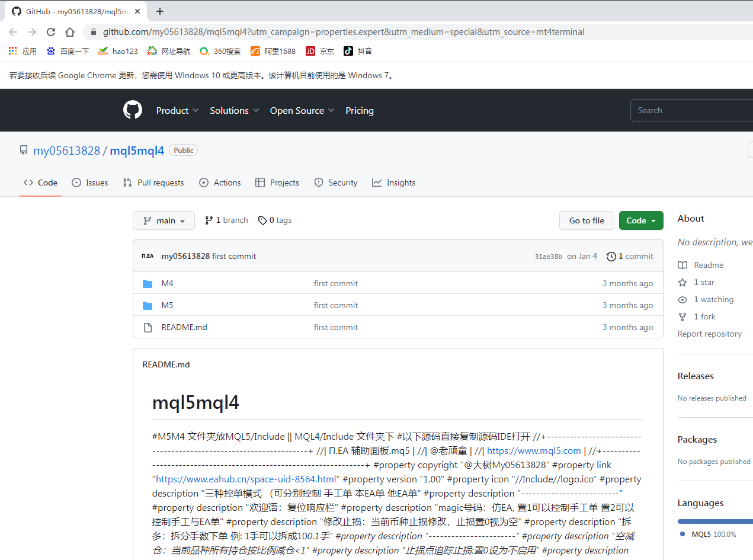The width and height of the screenshot is (753, 560).
Task: Open the mql5mql4 repository name link
Action: 137,151
